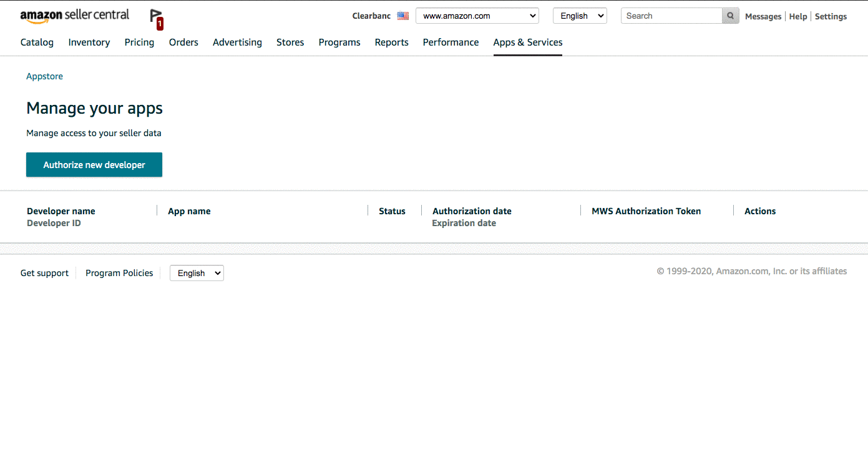
Task: Click the search magnifier icon
Action: (x=730, y=16)
